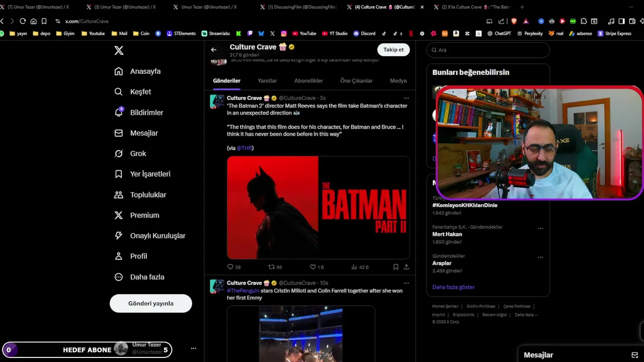This screenshot has width=644, height=362.
Task: Open the Discord bookmark
Action: pos(364,34)
